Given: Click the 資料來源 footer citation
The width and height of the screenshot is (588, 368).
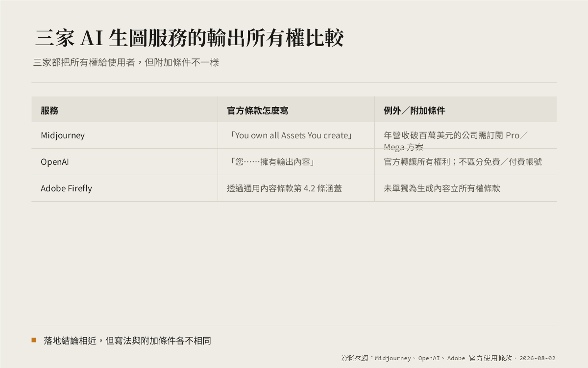Looking at the screenshot, I should pos(448,358).
